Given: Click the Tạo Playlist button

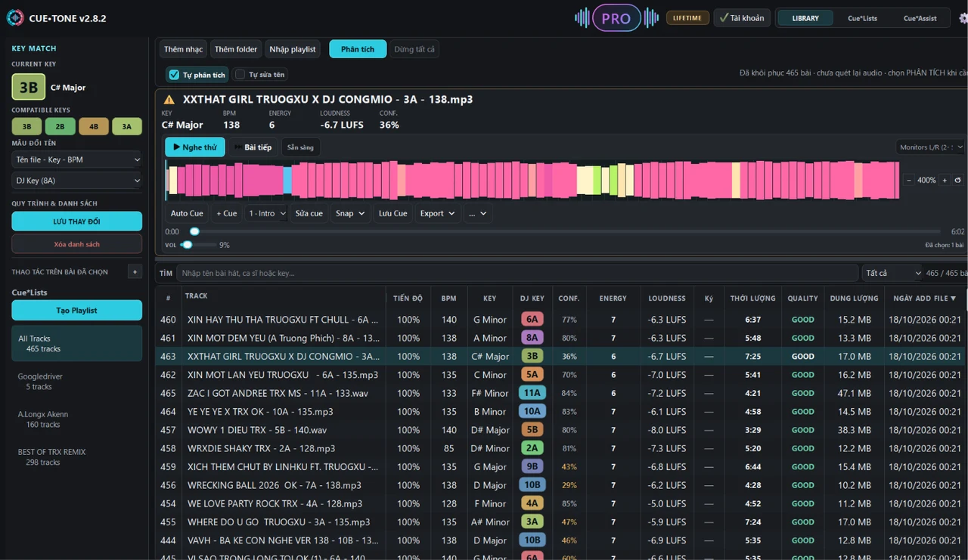Looking at the screenshot, I should pyautogui.click(x=77, y=310).
